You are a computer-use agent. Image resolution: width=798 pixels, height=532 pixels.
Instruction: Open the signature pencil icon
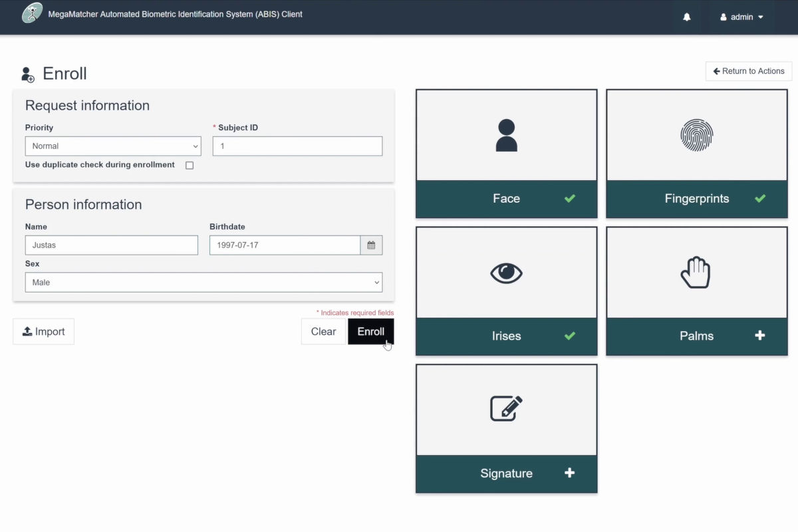pyautogui.click(x=506, y=408)
